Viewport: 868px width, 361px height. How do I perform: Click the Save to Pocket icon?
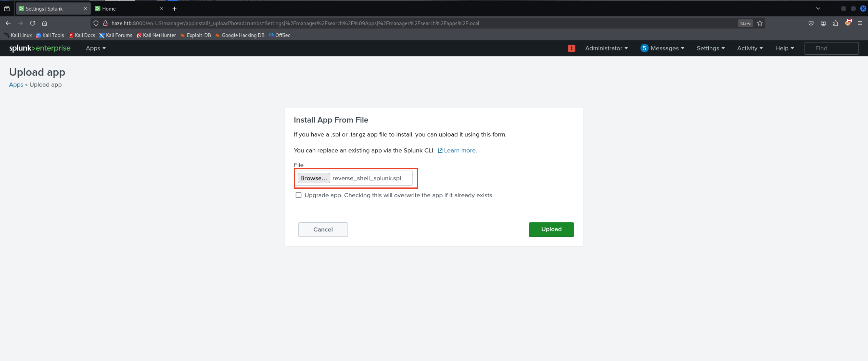[811, 23]
